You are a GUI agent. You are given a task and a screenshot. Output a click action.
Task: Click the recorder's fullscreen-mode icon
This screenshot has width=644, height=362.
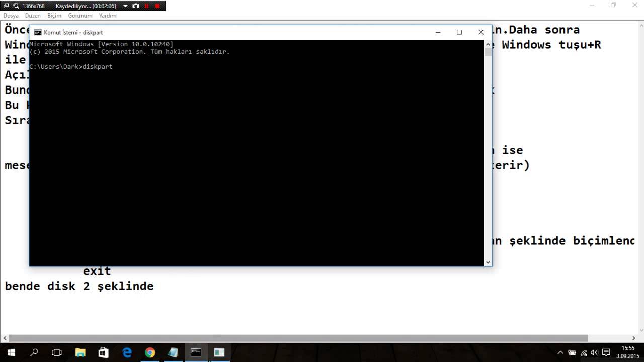pyautogui.click(x=6, y=6)
